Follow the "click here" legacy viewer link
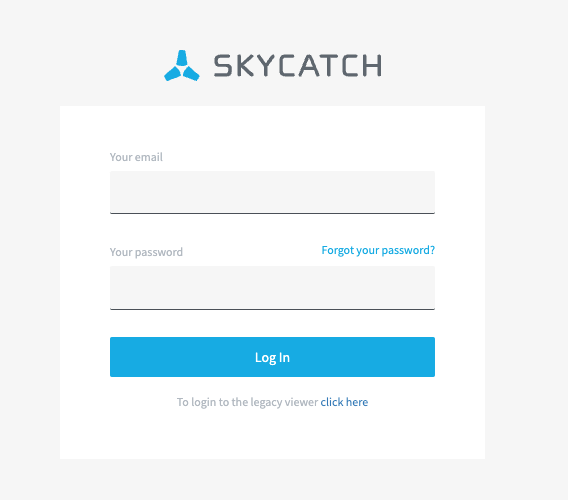This screenshot has height=500, width=568. (344, 402)
